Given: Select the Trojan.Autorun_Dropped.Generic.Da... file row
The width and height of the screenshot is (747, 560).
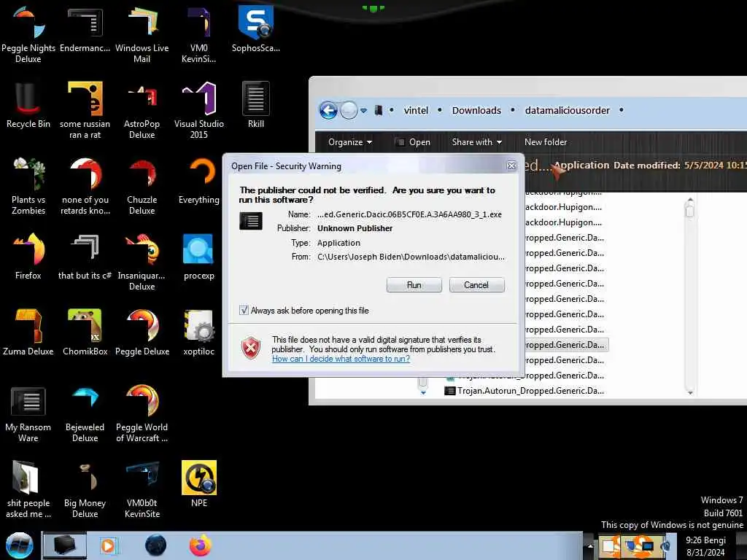Looking at the screenshot, I should click(524, 391).
